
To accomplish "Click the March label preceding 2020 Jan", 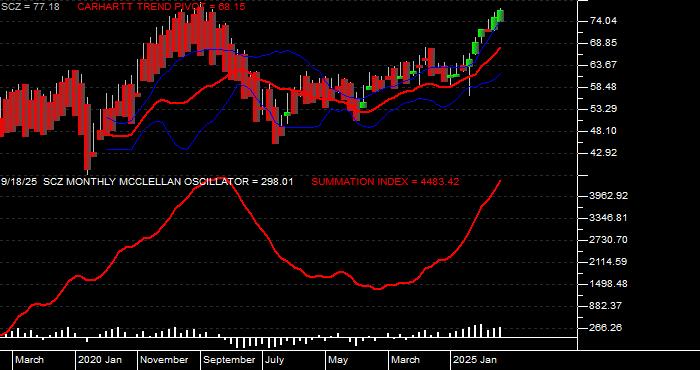I will click(29, 360).
